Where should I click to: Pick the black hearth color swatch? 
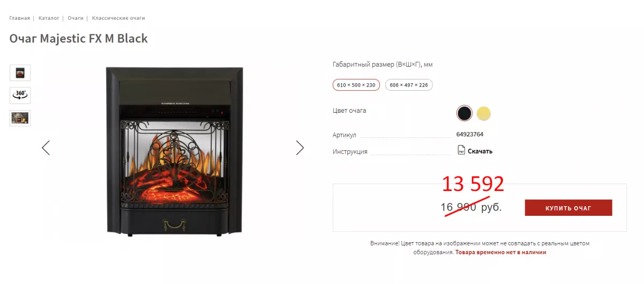click(464, 113)
